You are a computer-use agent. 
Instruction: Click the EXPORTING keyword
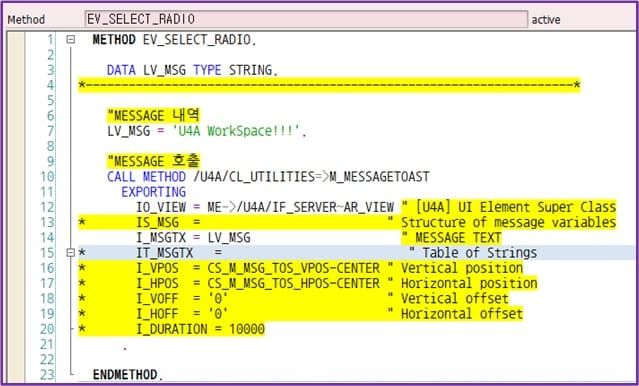click(x=154, y=192)
